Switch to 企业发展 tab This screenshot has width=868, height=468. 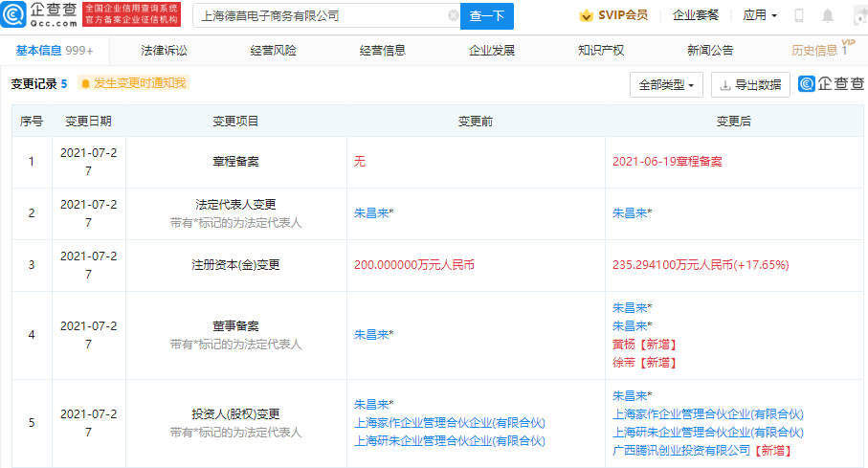tap(492, 51)
